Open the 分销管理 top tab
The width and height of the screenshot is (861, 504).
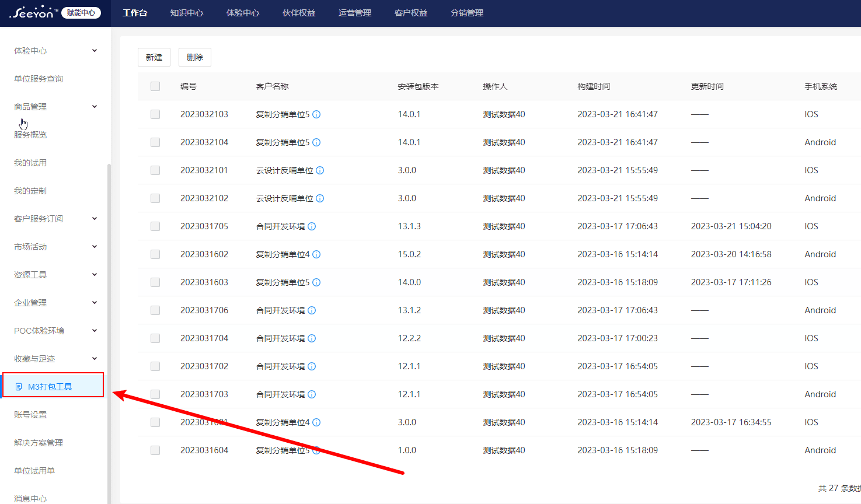(x=467, y=13)
